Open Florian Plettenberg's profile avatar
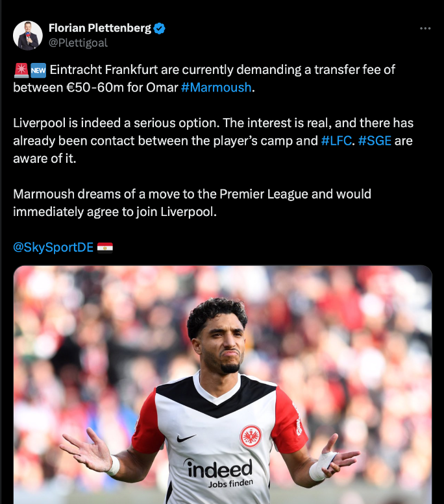 (28, 36)
